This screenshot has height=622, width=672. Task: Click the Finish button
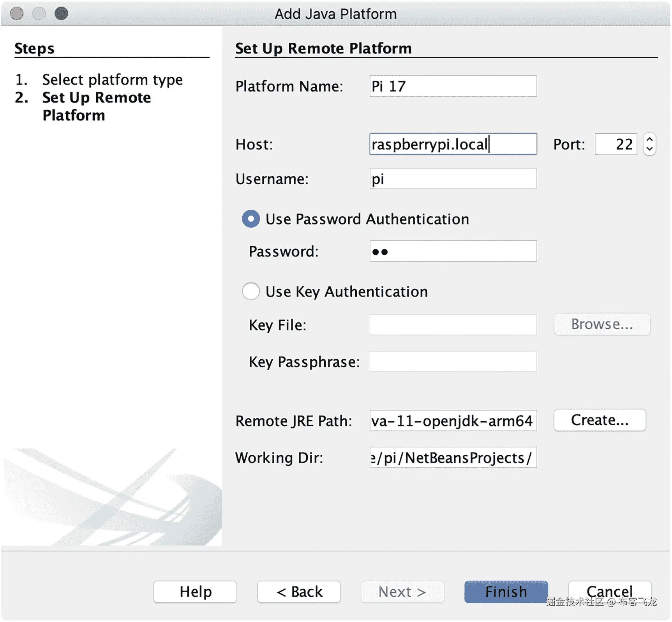point(506,592)
